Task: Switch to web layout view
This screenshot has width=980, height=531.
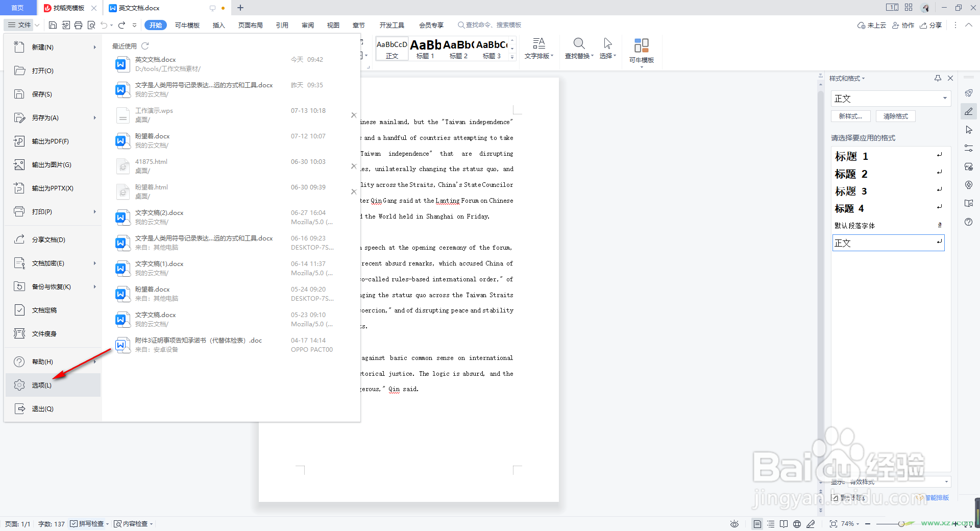Action: (797, 524)
